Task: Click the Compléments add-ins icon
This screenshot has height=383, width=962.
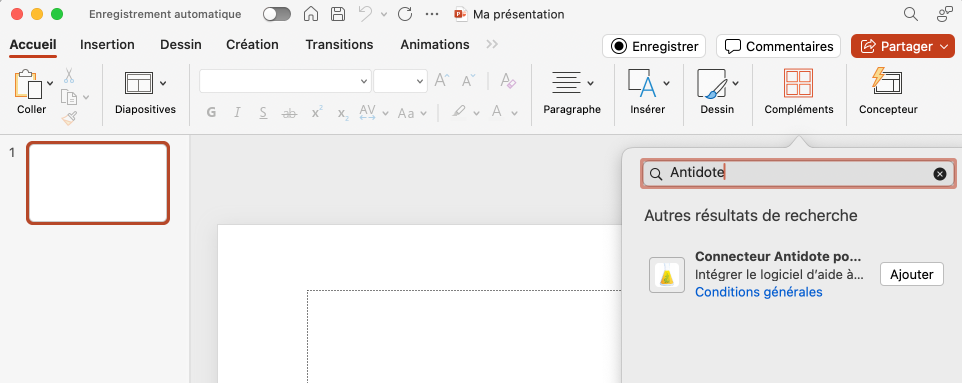Action: [798, 83]
